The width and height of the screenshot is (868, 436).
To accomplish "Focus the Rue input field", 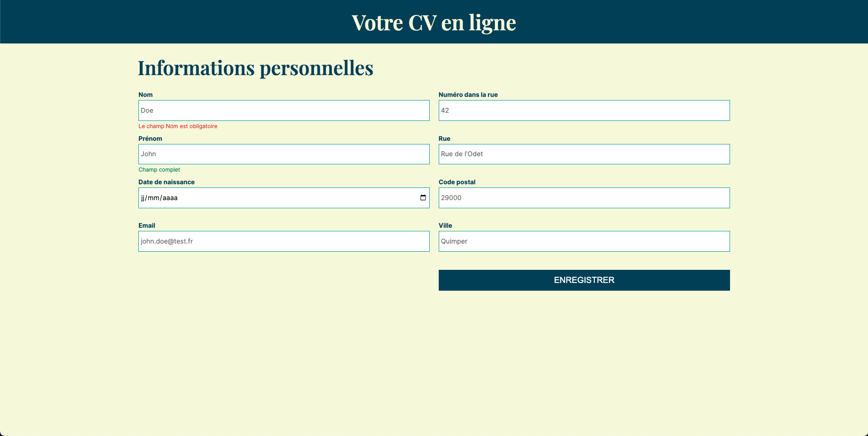I will coord(584,154).
